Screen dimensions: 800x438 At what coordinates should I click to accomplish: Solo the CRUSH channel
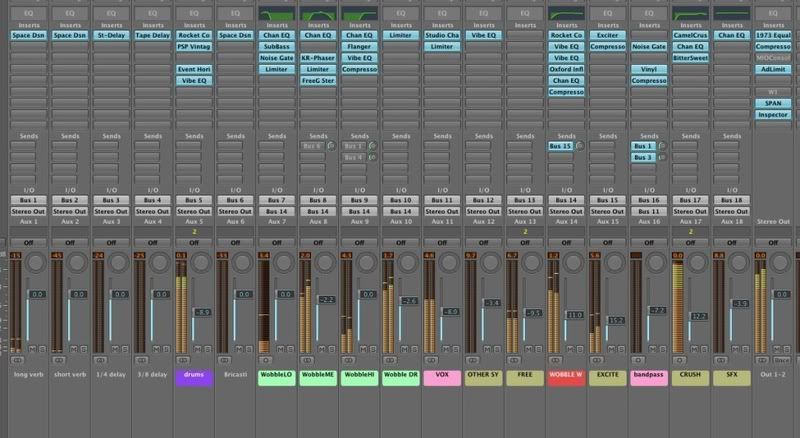[x=704, y=349]
